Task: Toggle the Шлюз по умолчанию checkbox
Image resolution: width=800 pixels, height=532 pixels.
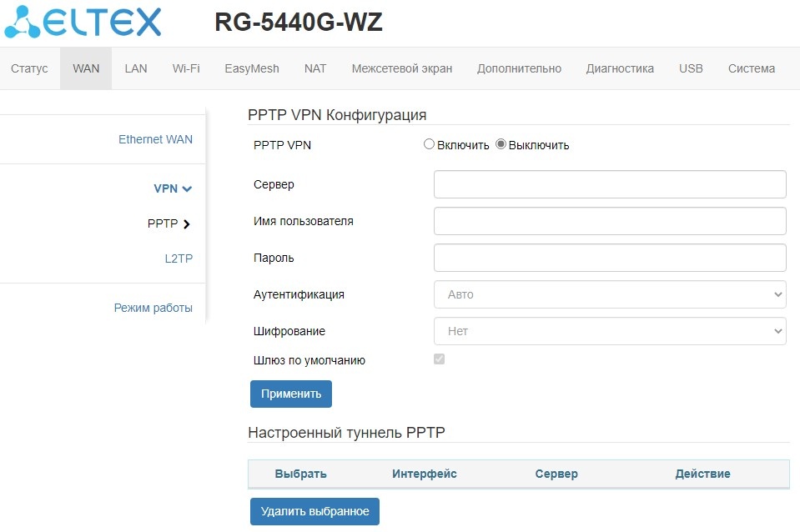Action: [439, 359]
